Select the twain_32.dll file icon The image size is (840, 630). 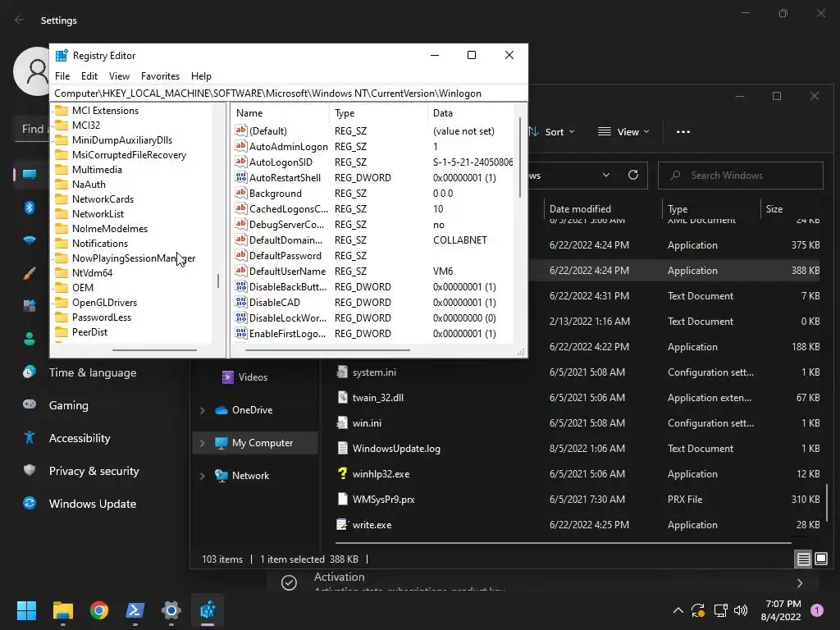342,397
